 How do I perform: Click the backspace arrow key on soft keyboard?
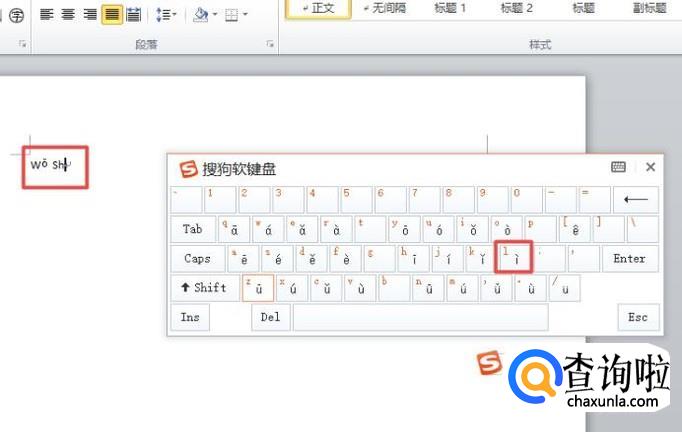pyautogui.click(x=635, y=200)
